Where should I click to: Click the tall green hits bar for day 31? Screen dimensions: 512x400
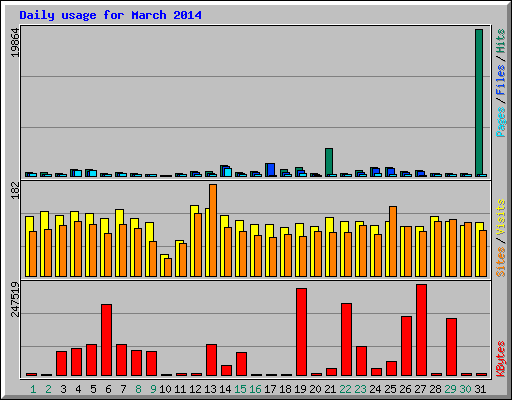coord(479,103)
